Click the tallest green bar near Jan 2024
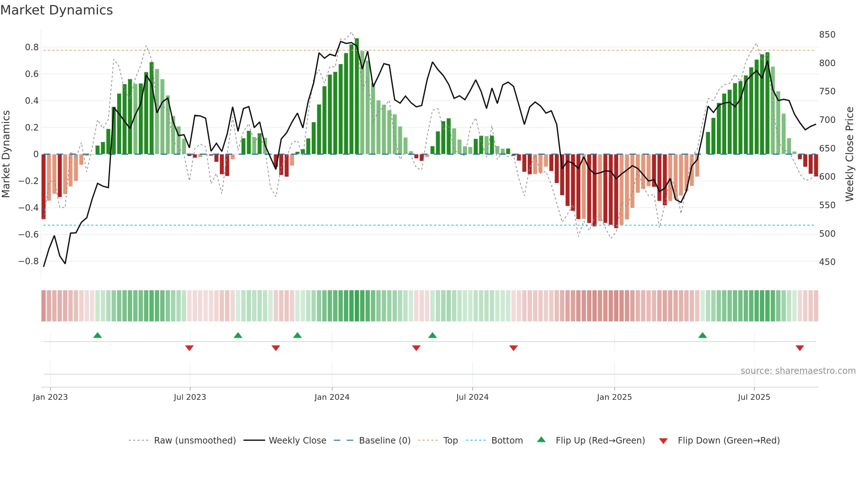The width and height of the screenshot is (868, 488). point(357,96)
